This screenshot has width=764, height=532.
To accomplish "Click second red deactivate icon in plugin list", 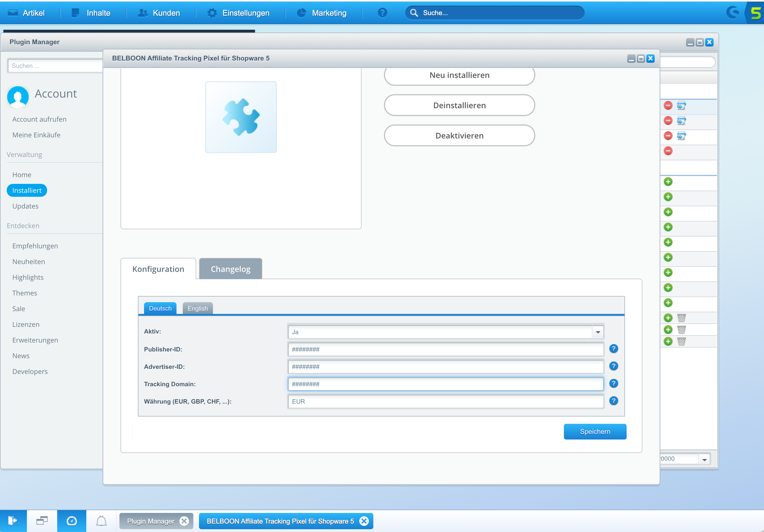I will pos(668,121).
